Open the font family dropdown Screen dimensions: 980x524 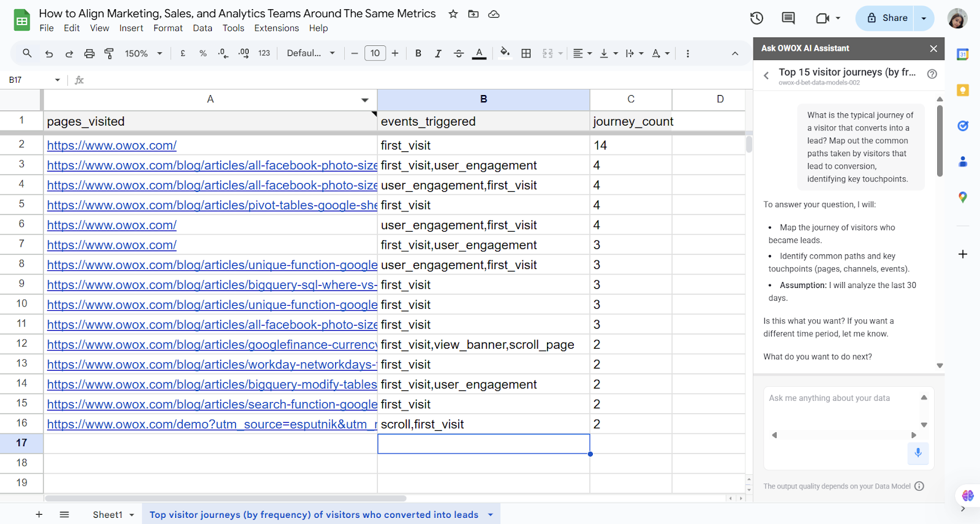(x=311, y=53)
